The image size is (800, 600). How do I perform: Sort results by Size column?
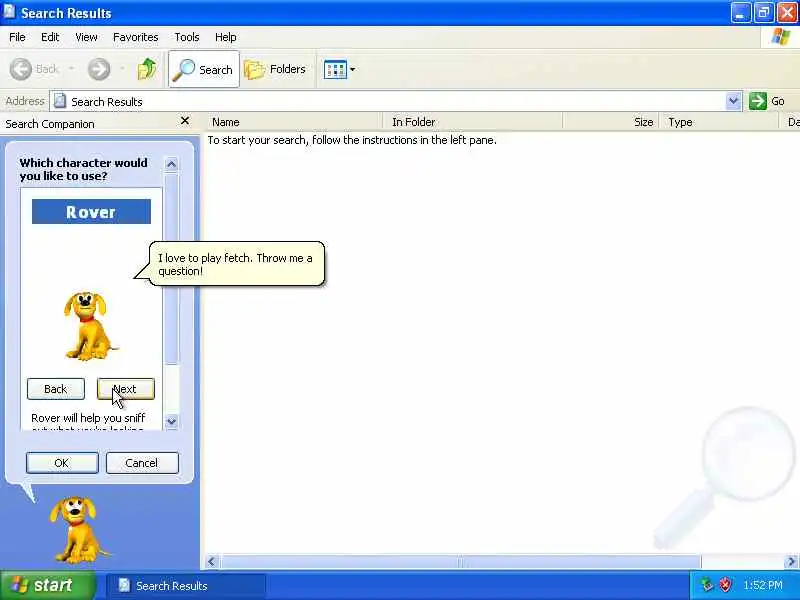(611, 122)
